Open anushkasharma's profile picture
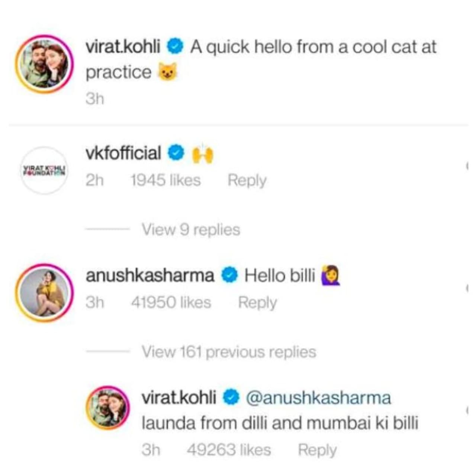The width and height of the screenshot is (476, 476). click(44, 292)
